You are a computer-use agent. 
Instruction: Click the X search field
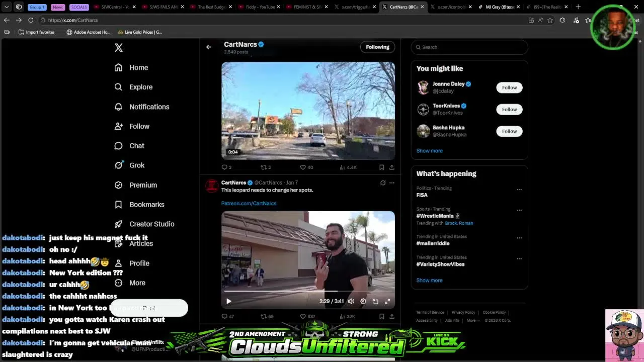coord(469,47)
